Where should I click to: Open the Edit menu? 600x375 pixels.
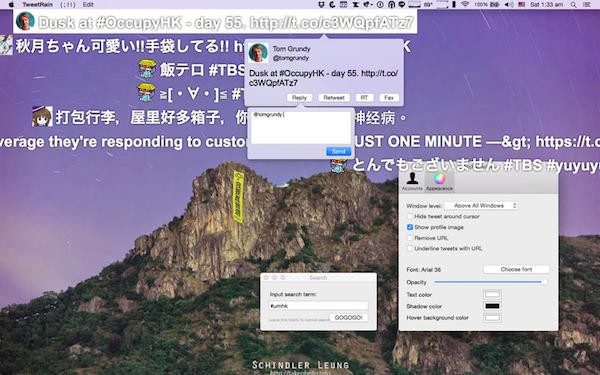click(x=88, y=5)
